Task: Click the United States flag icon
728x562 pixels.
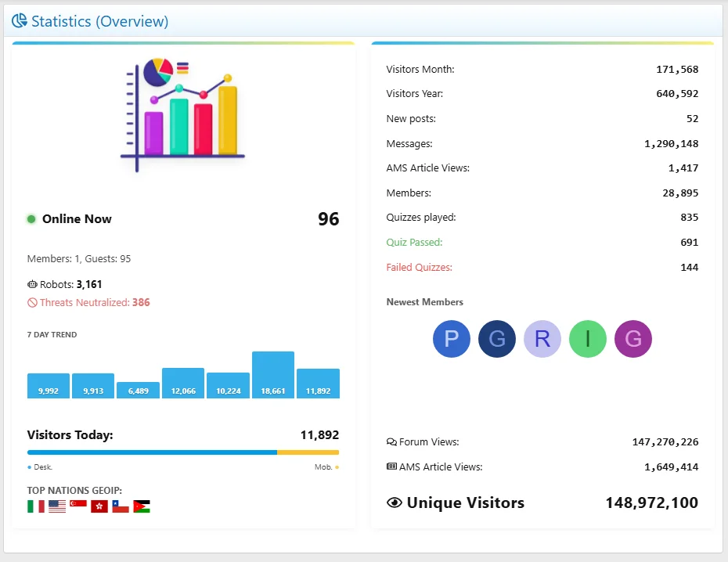Action: tap(57, 506)
